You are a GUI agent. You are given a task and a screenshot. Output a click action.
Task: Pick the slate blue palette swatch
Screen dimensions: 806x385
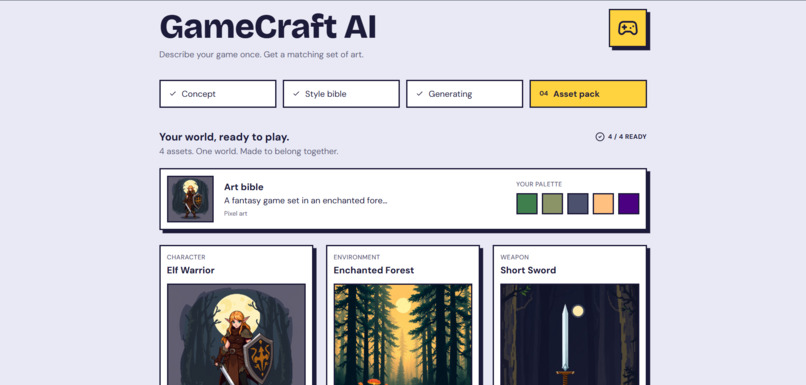[x=578, y=204]
